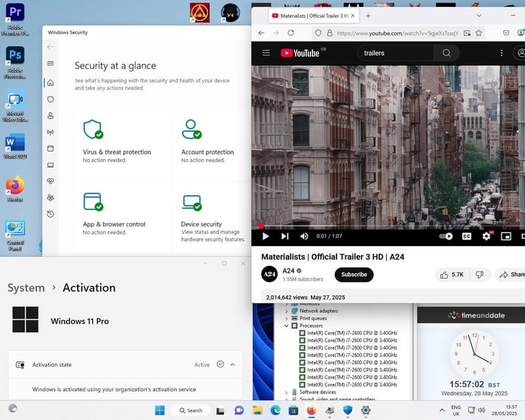Viewport: 525px width, 420px height.
Task: Collapse Processors node in Device Manager
Action: [x=286, y=326]
